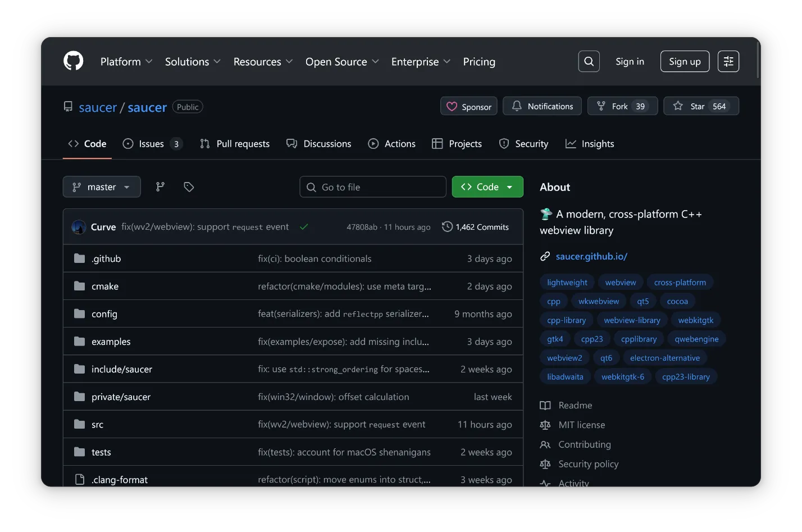This screenshot has width=802, height=532.
Task: View branches via the branch icon
Action: tap(160, 187)
